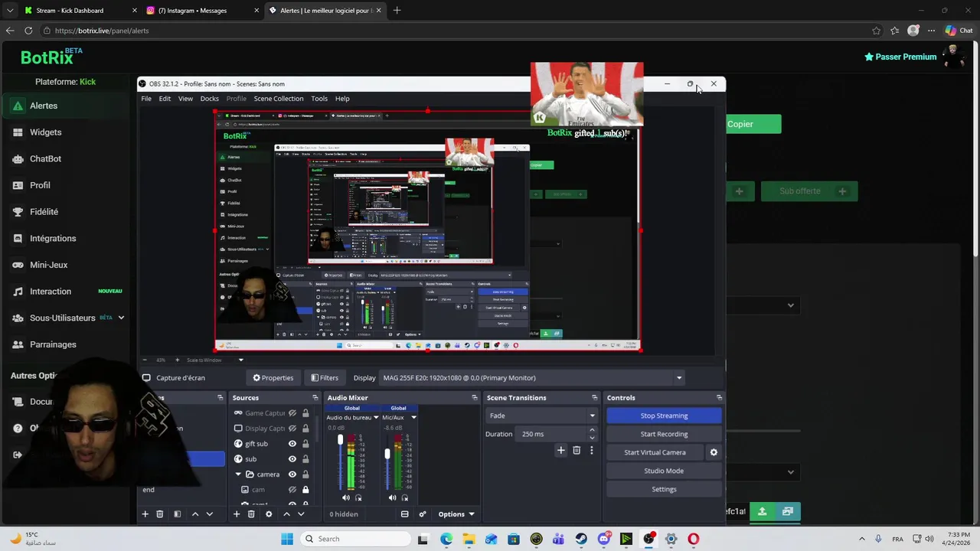Open Mini-Jeux in the BotRix sidebar
Viewport: 980px width, 551px height.
pos(49,265)
